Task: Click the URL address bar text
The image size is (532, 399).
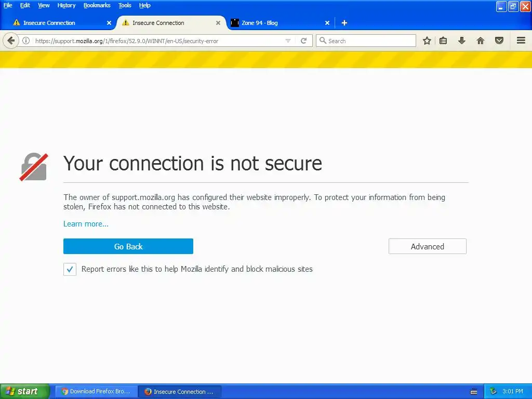Action: coord(127,41)
